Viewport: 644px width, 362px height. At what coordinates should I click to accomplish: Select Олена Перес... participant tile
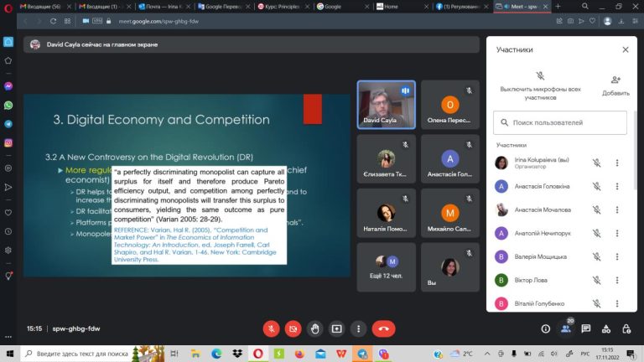(x=450, y=105)
